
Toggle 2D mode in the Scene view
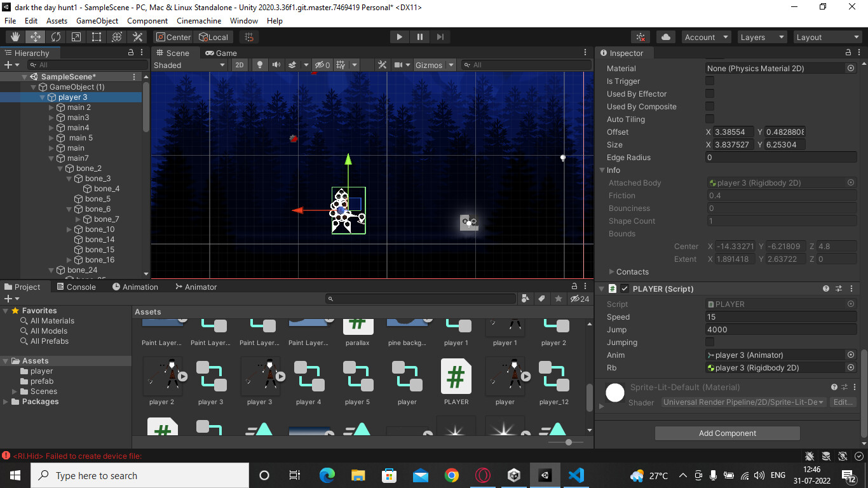pos(240,64)
